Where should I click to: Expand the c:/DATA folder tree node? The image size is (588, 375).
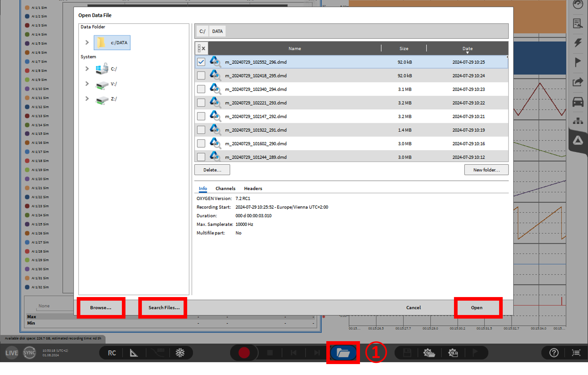(x=87, y=43)
